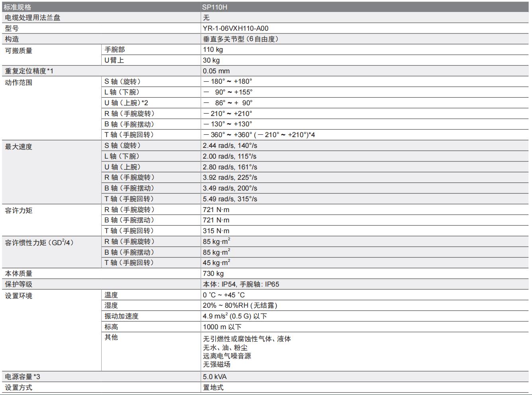This screenshot has height=395, width=532.
Task: Click the '温度' sub-label
Action: coord(111,295)
